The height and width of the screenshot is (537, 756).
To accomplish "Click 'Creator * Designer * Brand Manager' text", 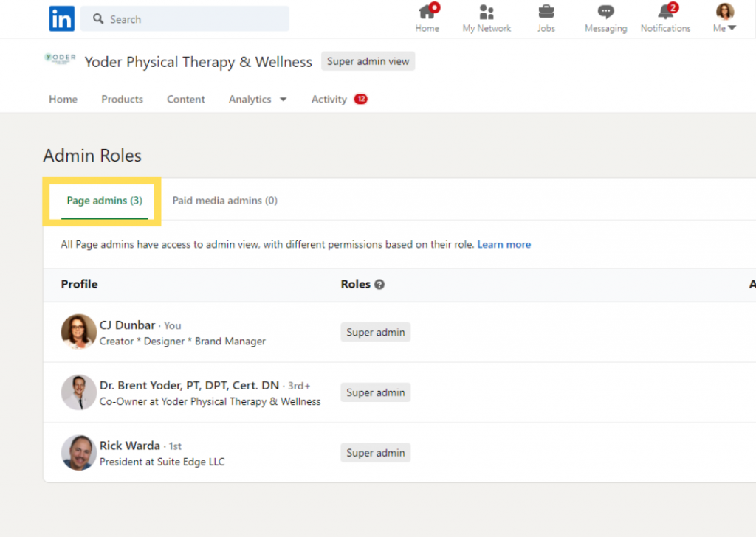I will pos(182,341).
